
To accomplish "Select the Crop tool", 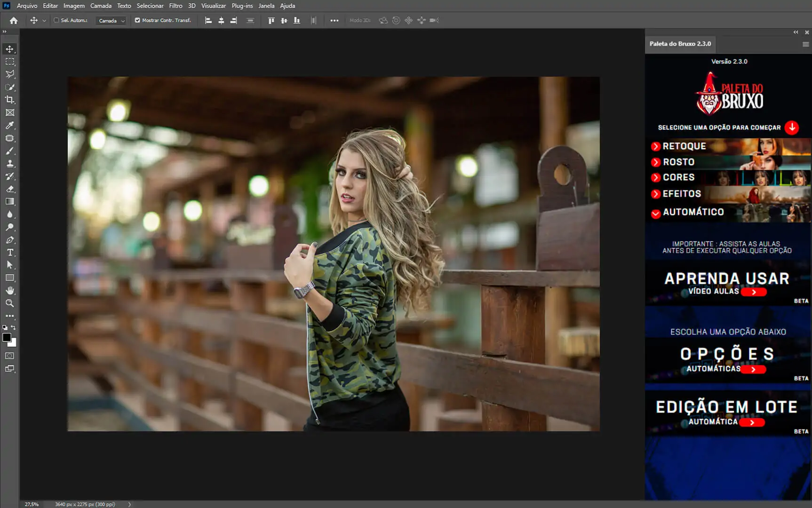I will (9, 100).
